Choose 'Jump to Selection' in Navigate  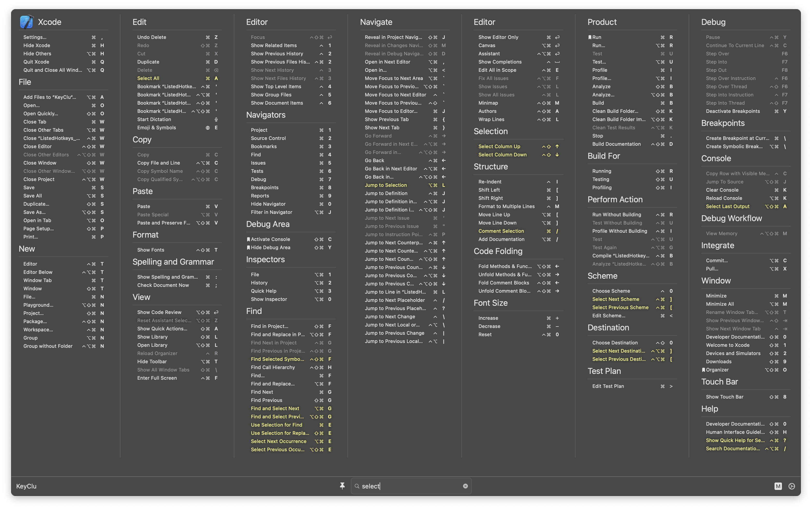[386, 185]
